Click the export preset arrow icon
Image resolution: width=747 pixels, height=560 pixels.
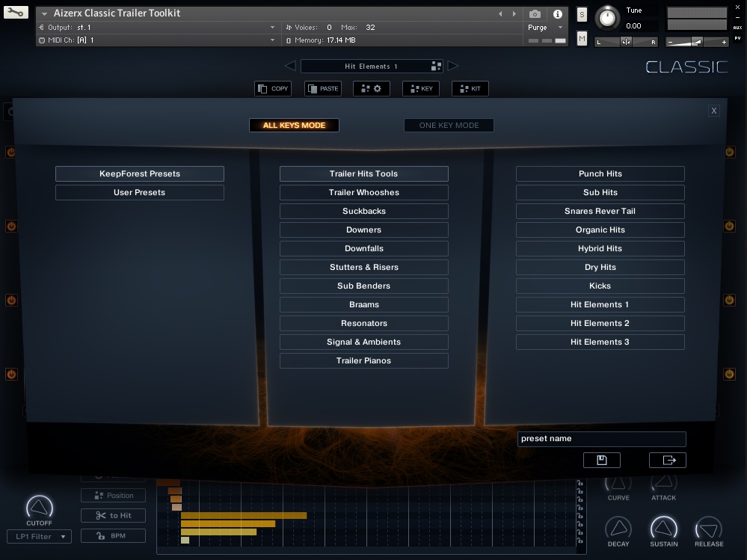pyautogui.click(x=667, y=460)
